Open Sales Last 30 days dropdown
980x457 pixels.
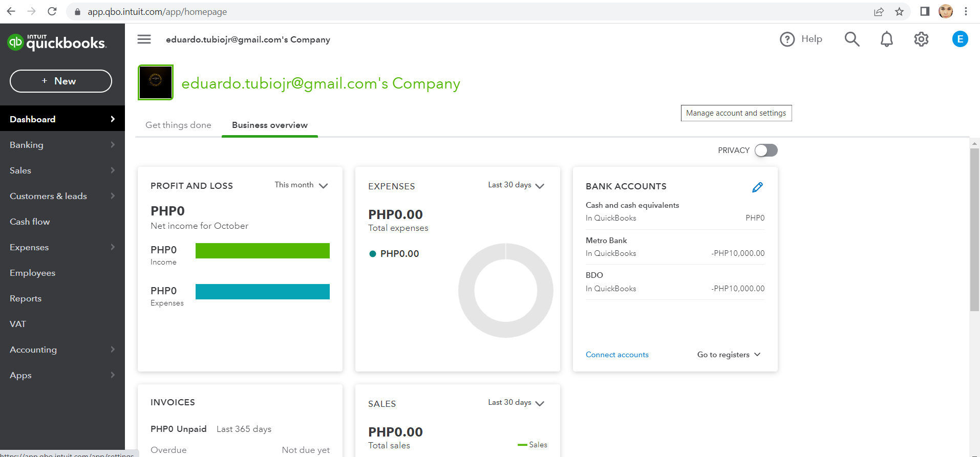516,403
